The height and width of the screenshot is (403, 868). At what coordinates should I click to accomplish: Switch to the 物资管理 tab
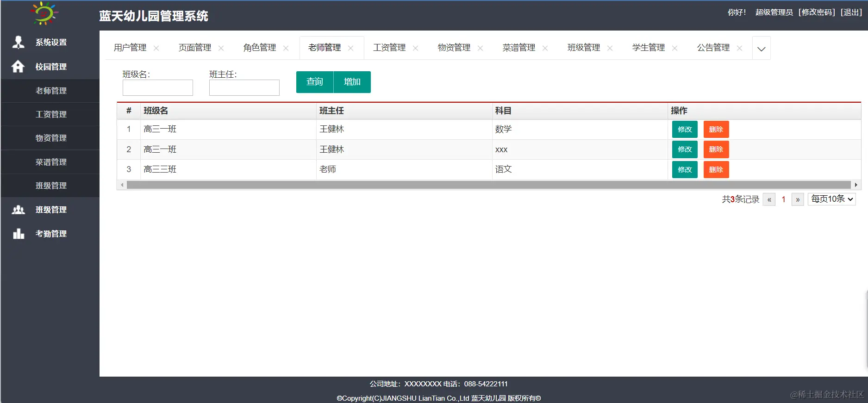click(x=454, y=48)
